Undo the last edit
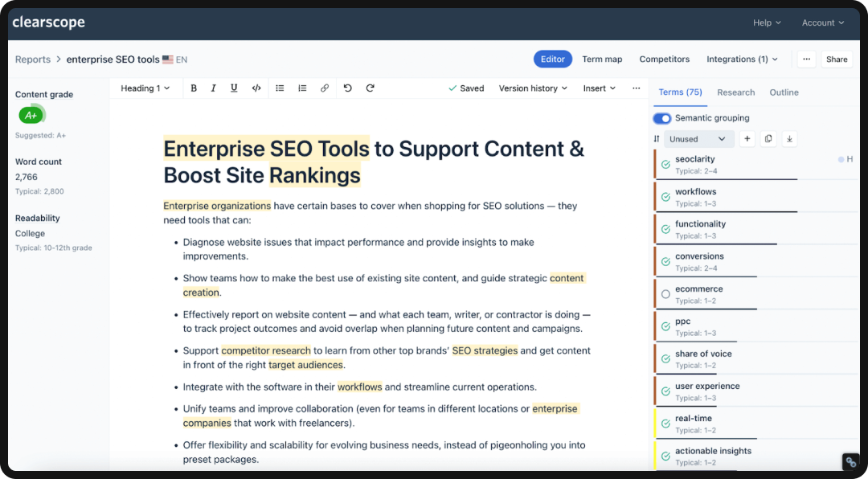This screenshot has height=479, width=868. [347, 88]
